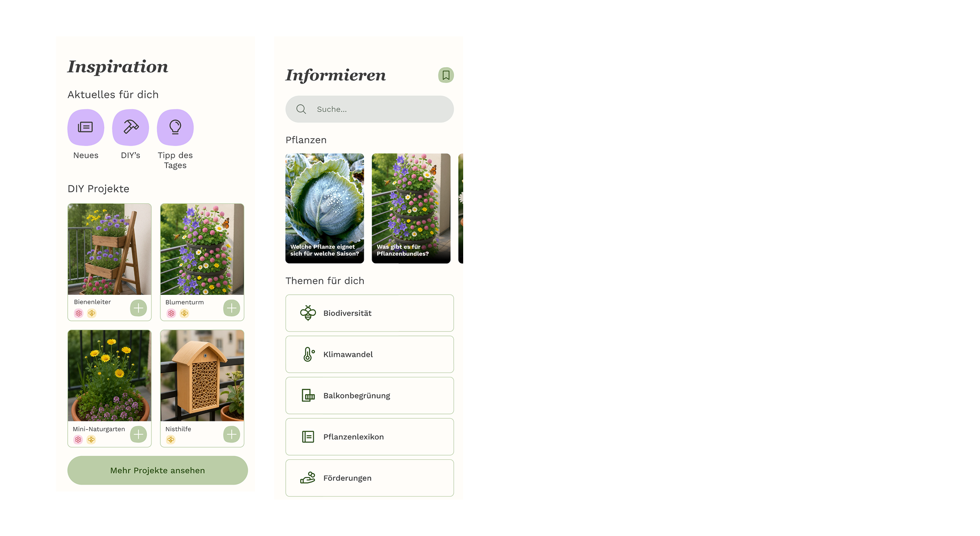
Task: Add Bienenleiter project with plus icon
Action: coord(138,308)
